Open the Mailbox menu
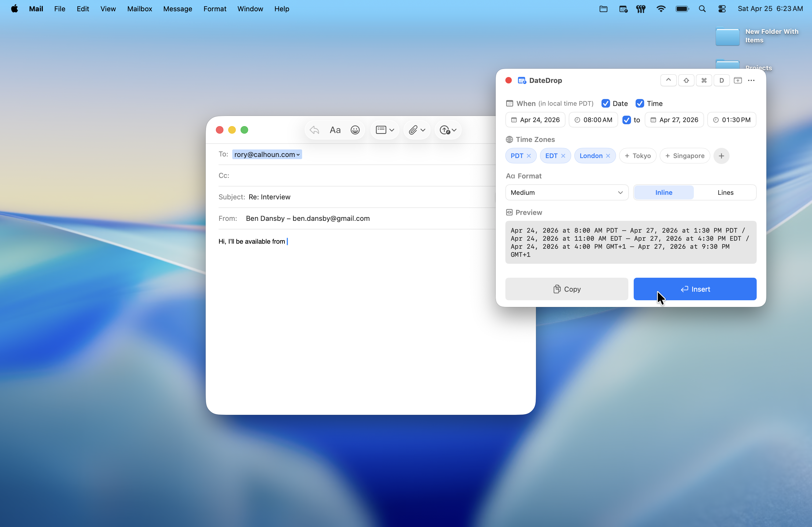Image resolution: width=812 pixels, height=527 pixels. 139,9
